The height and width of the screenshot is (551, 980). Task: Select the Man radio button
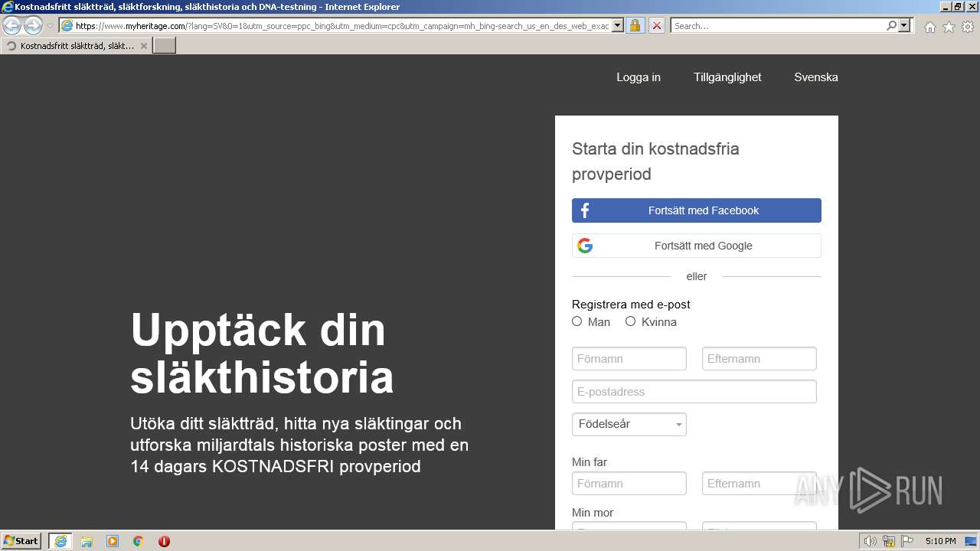(577, 321)
